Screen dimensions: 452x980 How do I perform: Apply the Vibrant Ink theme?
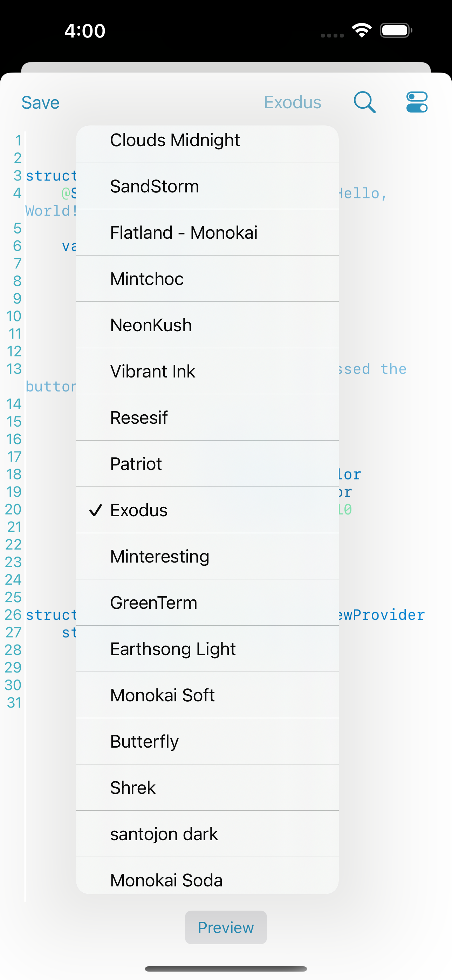pos(207,371)
